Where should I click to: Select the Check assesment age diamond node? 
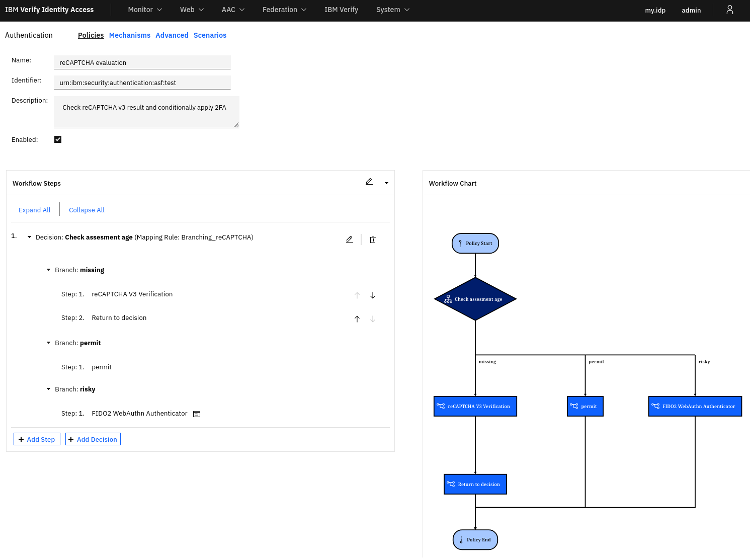pyautogui.click(x=475, y=299)
